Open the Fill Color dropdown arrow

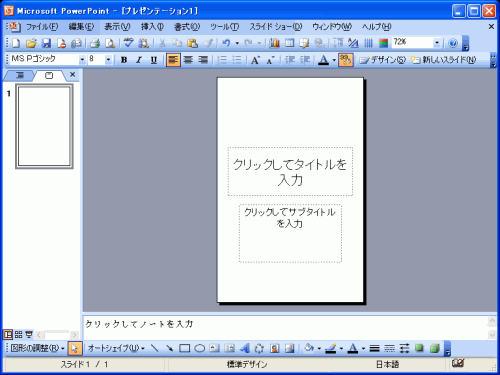pos(319,348)
